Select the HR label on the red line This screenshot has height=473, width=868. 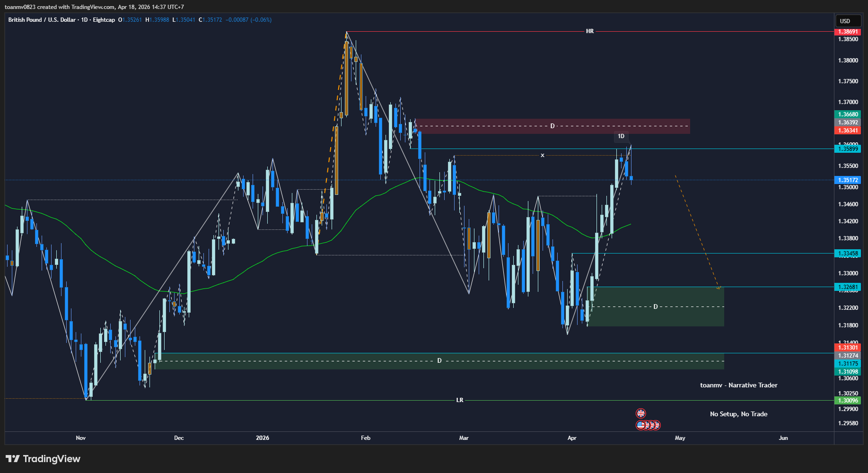[590, 31]
